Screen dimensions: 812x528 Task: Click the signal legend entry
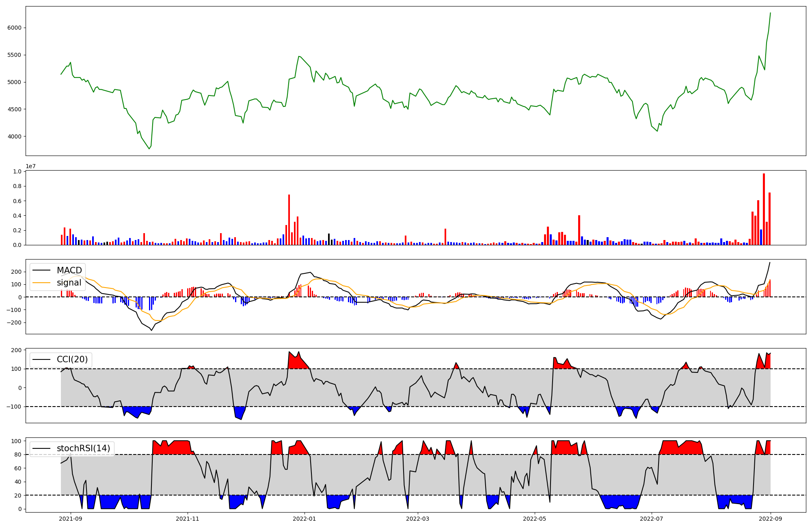(x=69, y=283)
